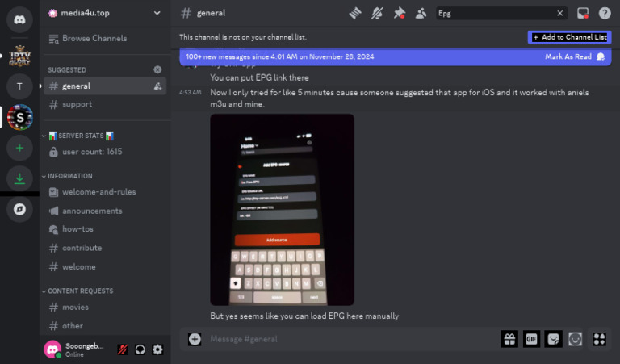Open the server with letter T
620x364 pixels.
pos(19,86)
